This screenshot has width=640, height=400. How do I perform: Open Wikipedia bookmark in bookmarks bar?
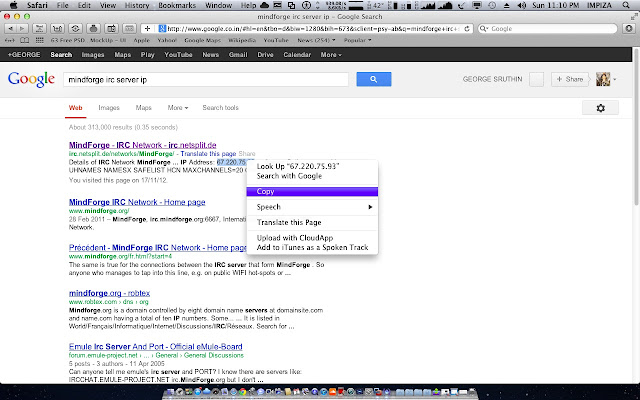pyautogui.click(x=242, y=40)
